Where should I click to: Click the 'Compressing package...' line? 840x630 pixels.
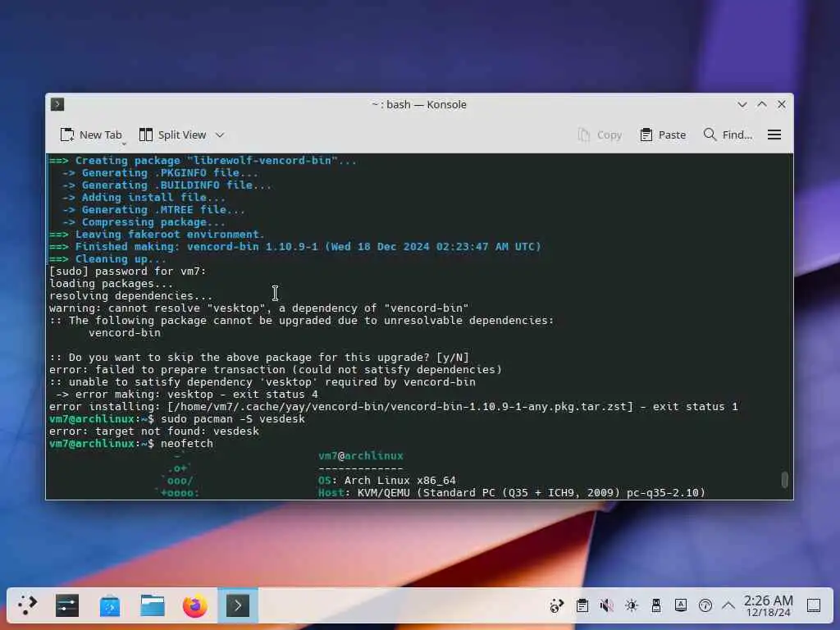point(144,221)
